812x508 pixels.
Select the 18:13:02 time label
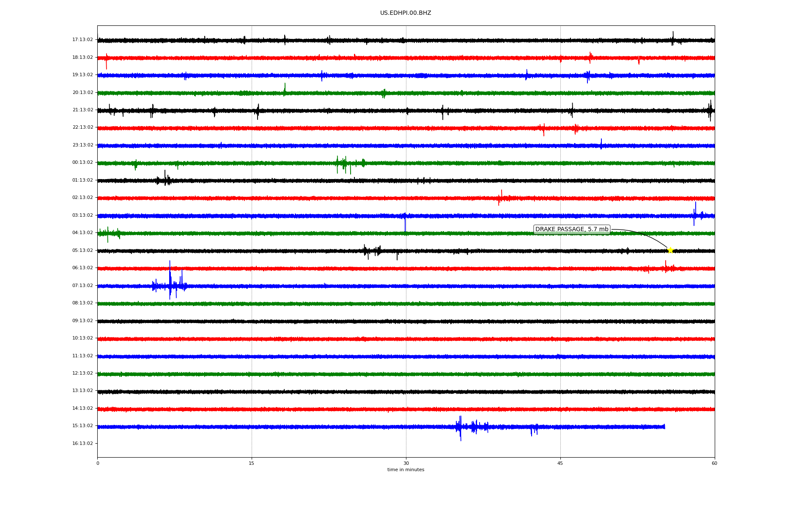(82, 58)
